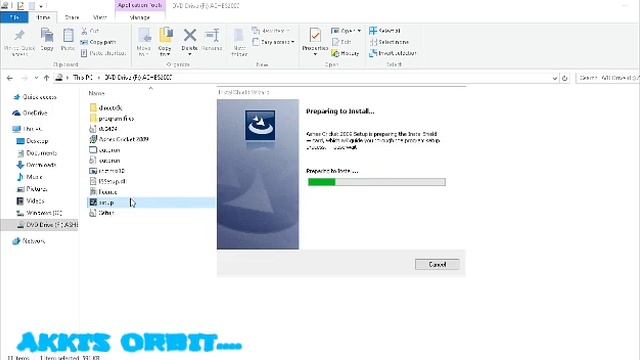
Task: Click the Forward navigation arrow
Action: tap(24, 78)
